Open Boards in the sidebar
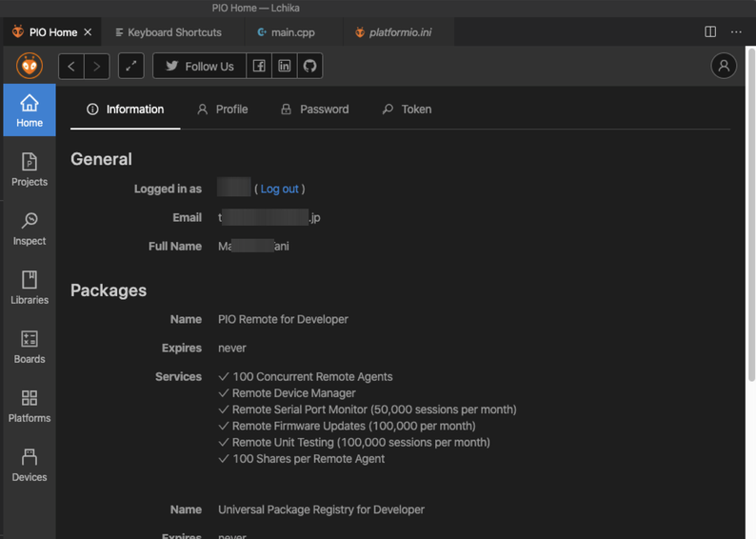 (x=30, y=347)
